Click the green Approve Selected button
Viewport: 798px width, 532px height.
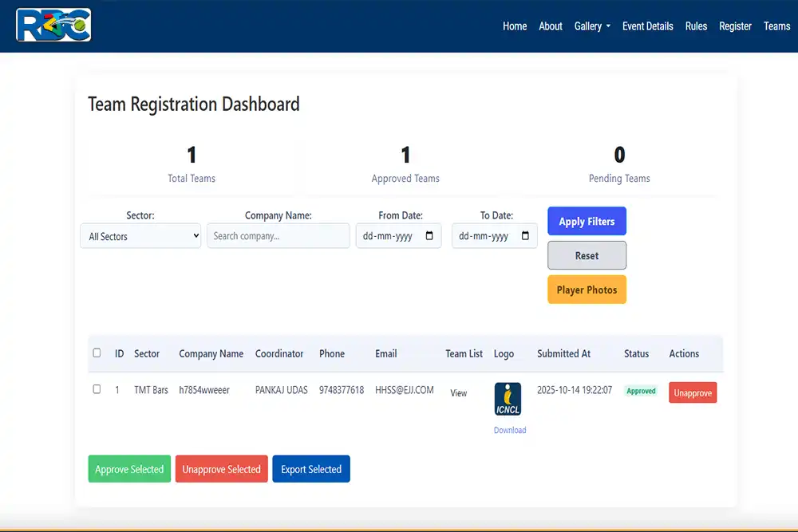129,469
